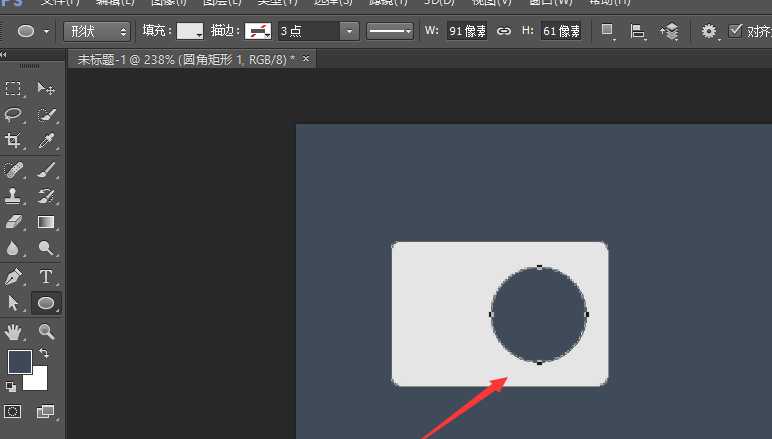Select the Hand tool
Image resolution: width=772 pixels, height=439 pixels.
(14, 331)
